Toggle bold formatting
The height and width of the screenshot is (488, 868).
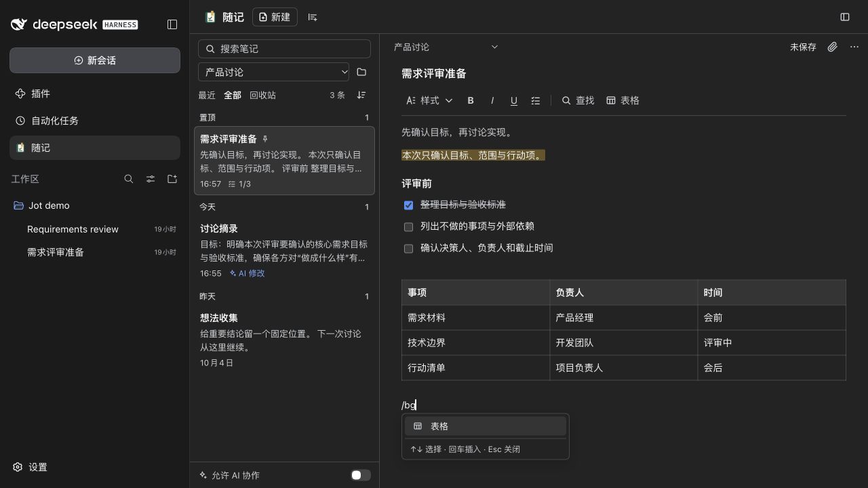(x=471, y=100)
